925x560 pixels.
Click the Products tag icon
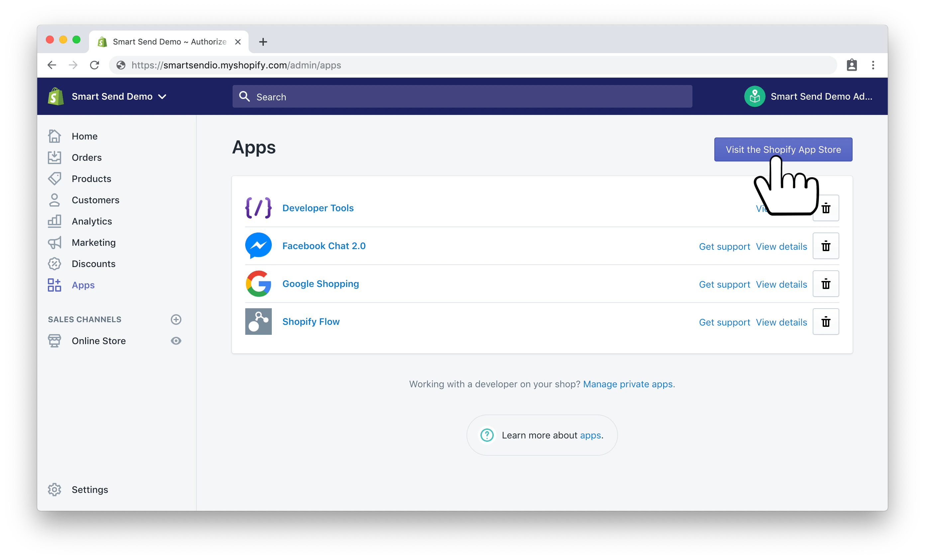coord(54,179)
